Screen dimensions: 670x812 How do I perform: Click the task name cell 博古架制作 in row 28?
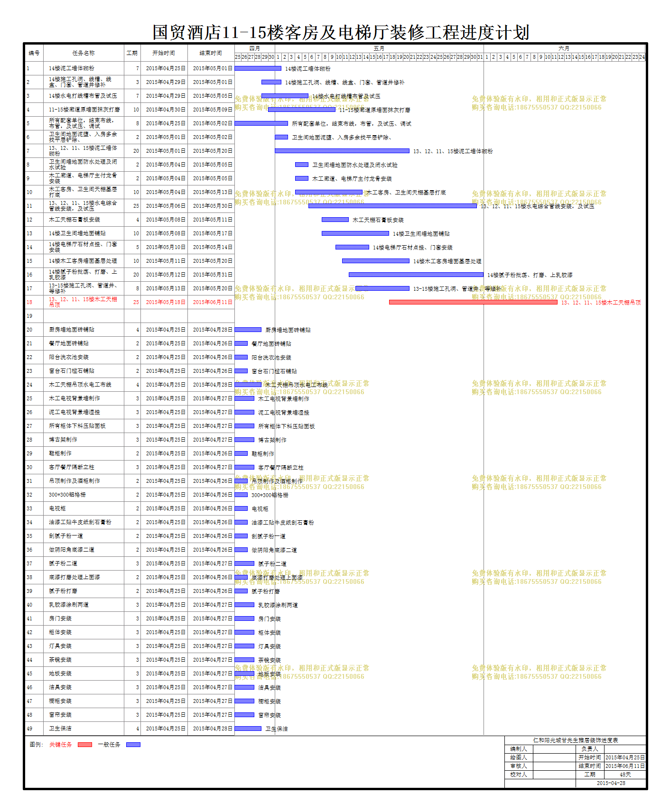coord(84,440)
